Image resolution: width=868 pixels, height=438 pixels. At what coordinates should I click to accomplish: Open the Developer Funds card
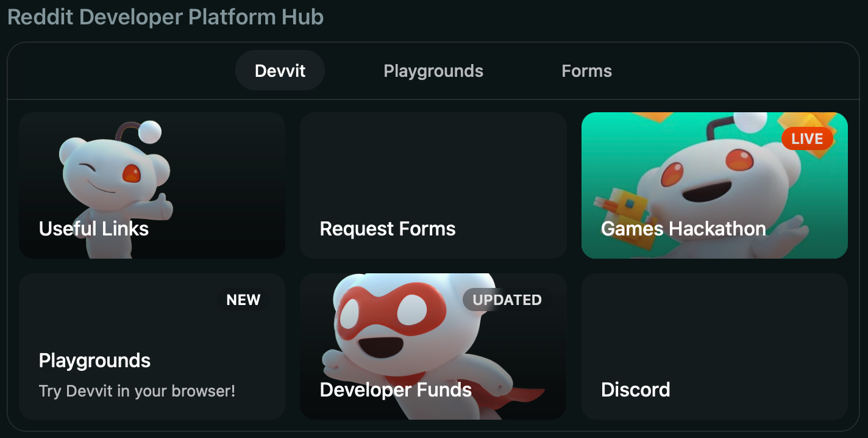[433, 346]
